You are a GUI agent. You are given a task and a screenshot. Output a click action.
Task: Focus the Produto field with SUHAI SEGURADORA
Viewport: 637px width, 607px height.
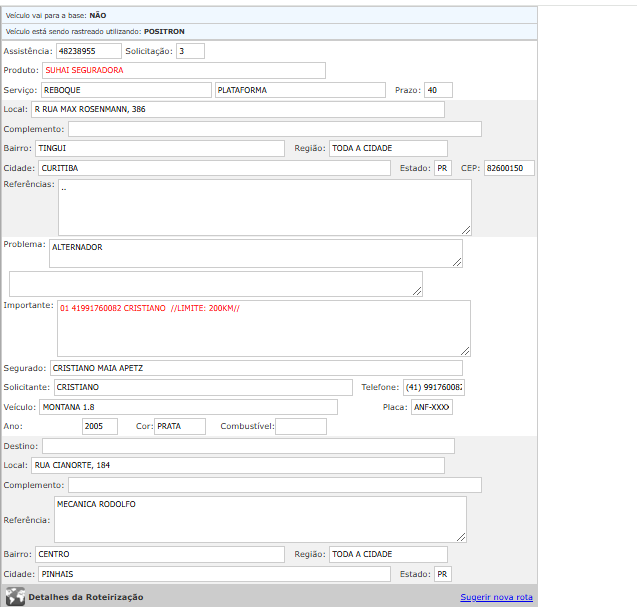184,70
